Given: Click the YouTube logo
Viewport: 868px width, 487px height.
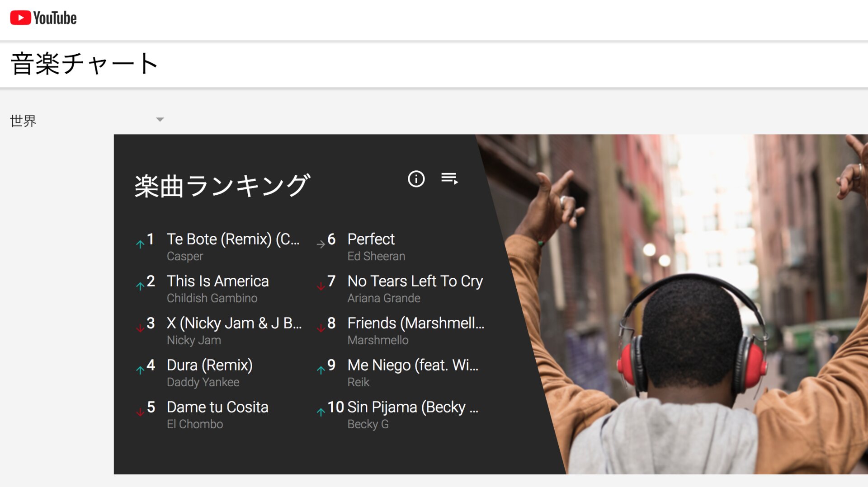Looking at the screenshot, I should coord(43,18).
